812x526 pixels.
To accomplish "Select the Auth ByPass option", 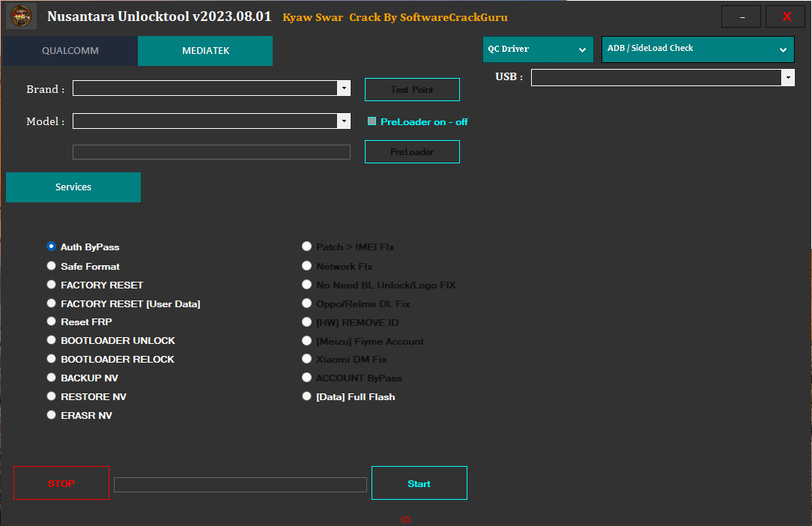I will tap(51, 246).
